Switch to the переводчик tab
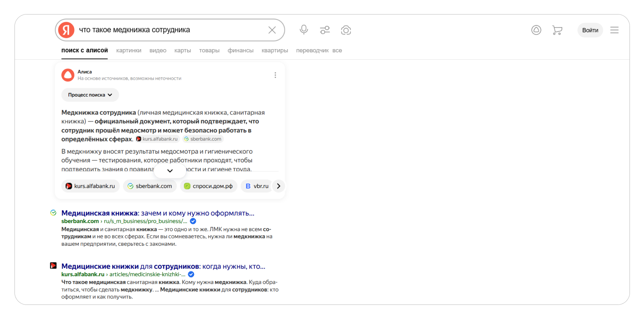 pyautogui.click(x=312, y=50)
